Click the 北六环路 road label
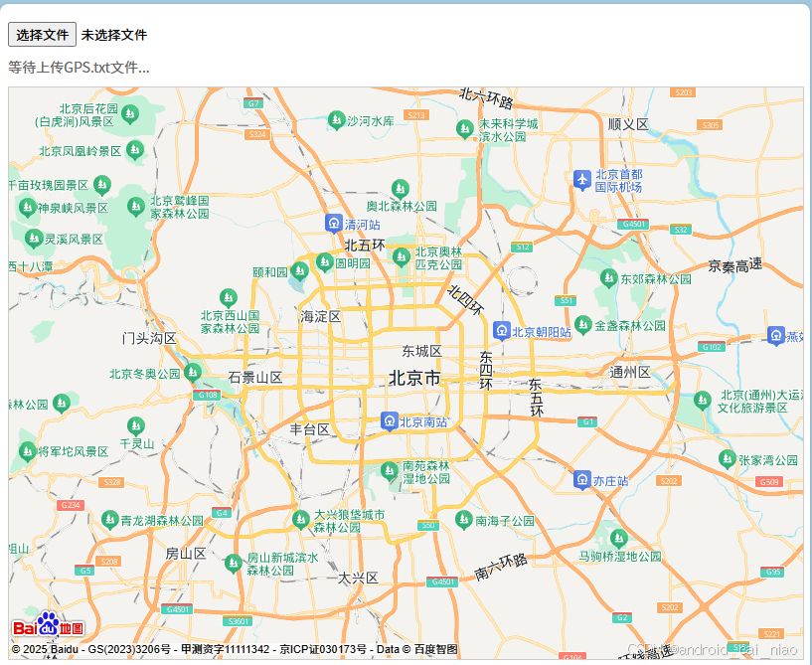 (x=486, y=97)
